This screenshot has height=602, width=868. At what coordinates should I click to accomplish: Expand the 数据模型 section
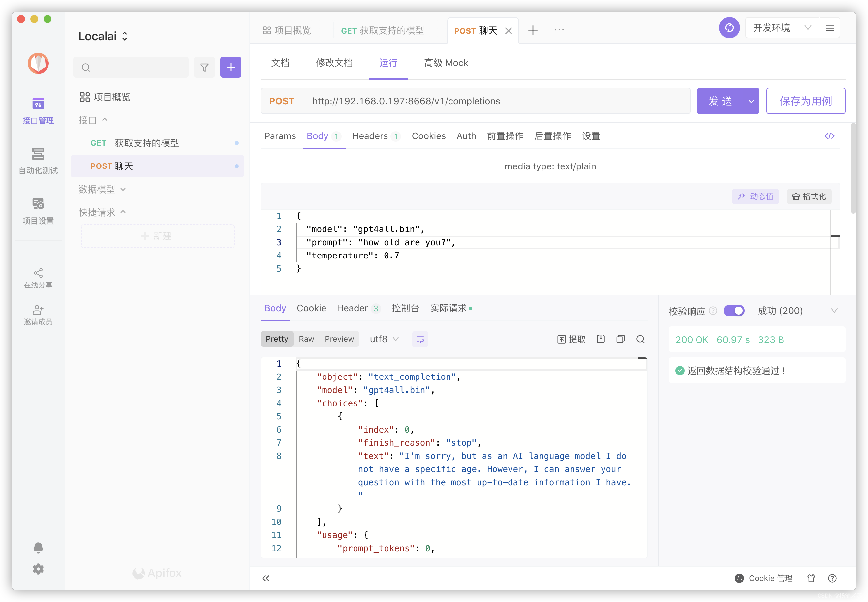(x=102, y=189)
